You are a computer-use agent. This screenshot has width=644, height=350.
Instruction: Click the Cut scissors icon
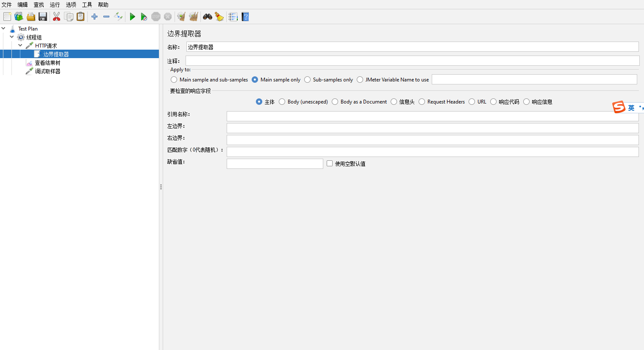[x=56, y=17]
